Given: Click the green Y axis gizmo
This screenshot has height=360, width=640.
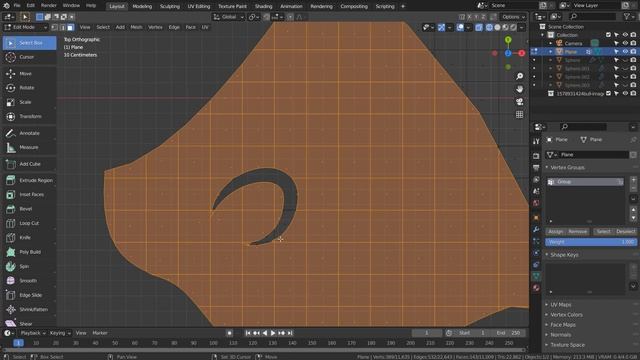Looking at the screenshot, I should click(x=508, y=40).
